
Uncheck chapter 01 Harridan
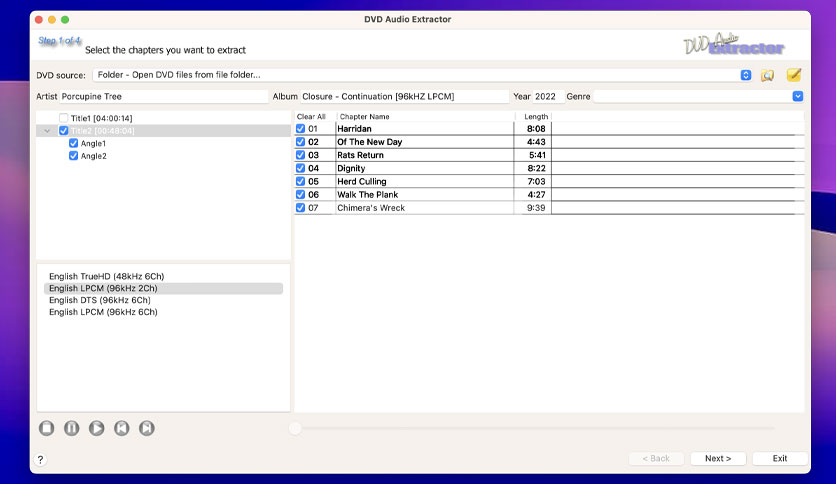(x=300, y=128)
